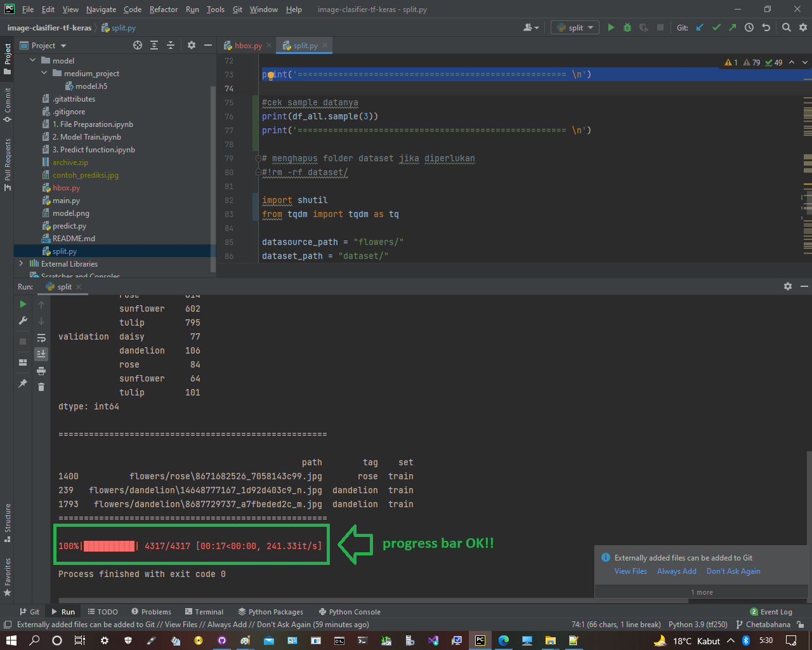Click the Debug bug icon in toolbar
The width and height of the screenshot is (812, 650).
click(x=627, y=27)
